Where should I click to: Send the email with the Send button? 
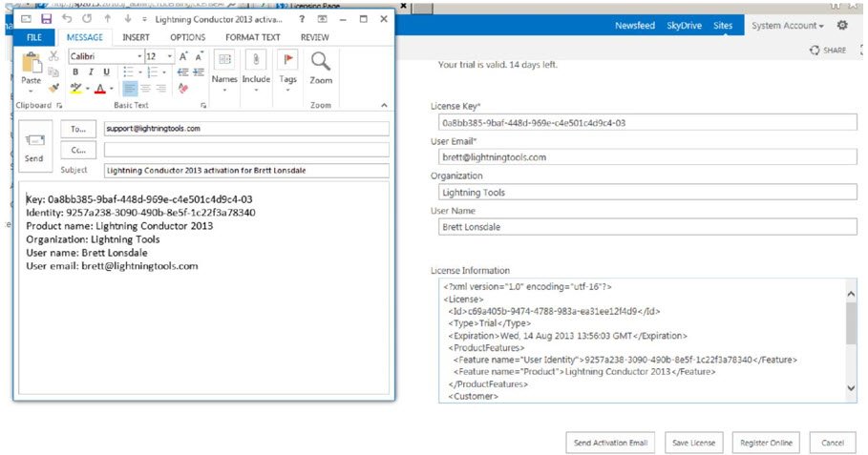coord(33,147)
